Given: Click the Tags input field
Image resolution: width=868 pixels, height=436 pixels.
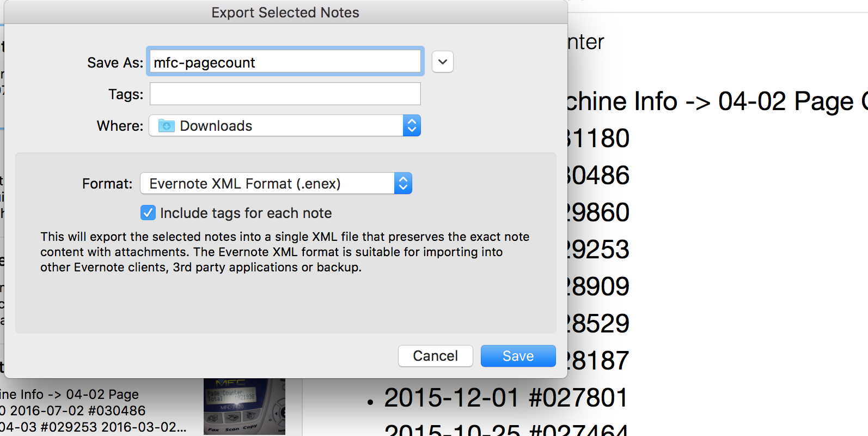Looking at the screenshot, I should tap(285, 94).
